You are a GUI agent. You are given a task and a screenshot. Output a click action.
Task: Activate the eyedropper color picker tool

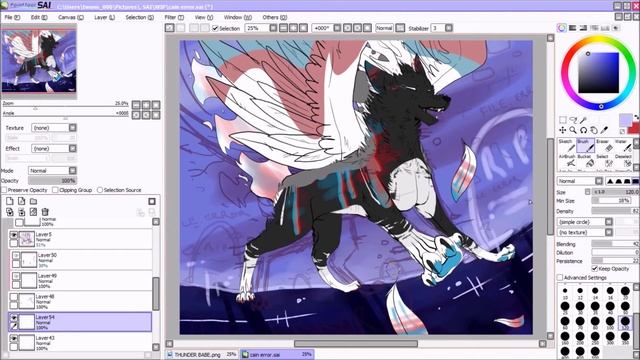click(604, 130)
